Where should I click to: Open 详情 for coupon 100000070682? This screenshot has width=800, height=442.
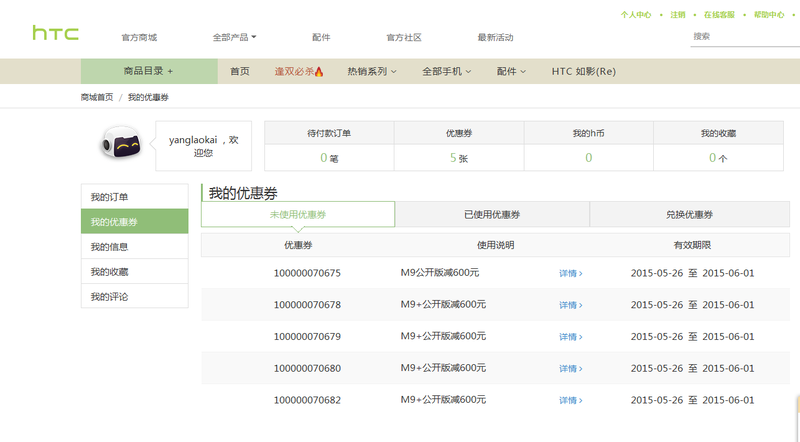pos(570,400)
